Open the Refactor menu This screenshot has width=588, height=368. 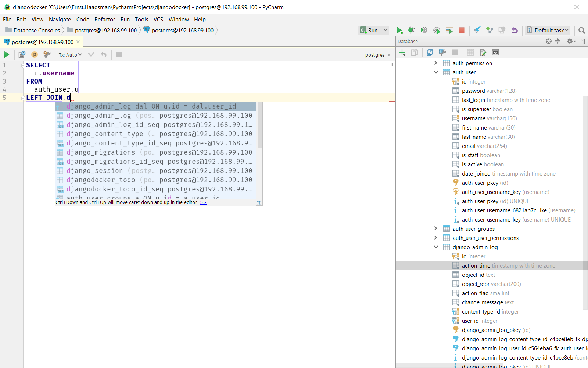[105, 20]
